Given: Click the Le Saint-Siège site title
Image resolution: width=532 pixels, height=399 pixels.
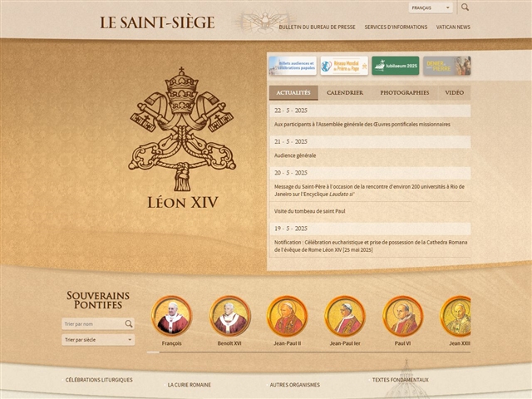Looking at the screenshot, I should click(157, 22).
